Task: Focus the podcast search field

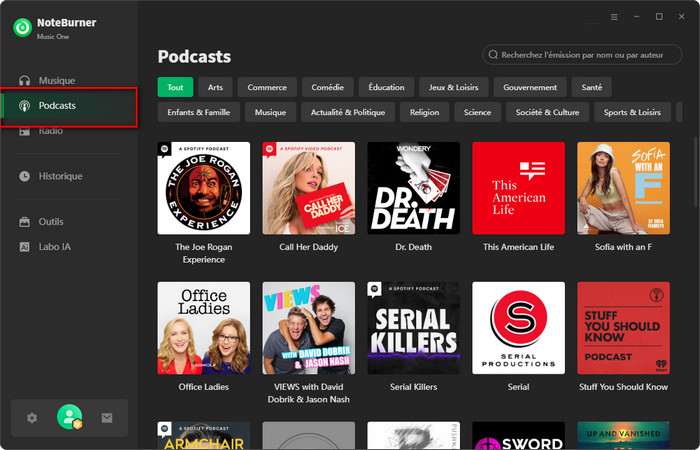Action: 582,55
